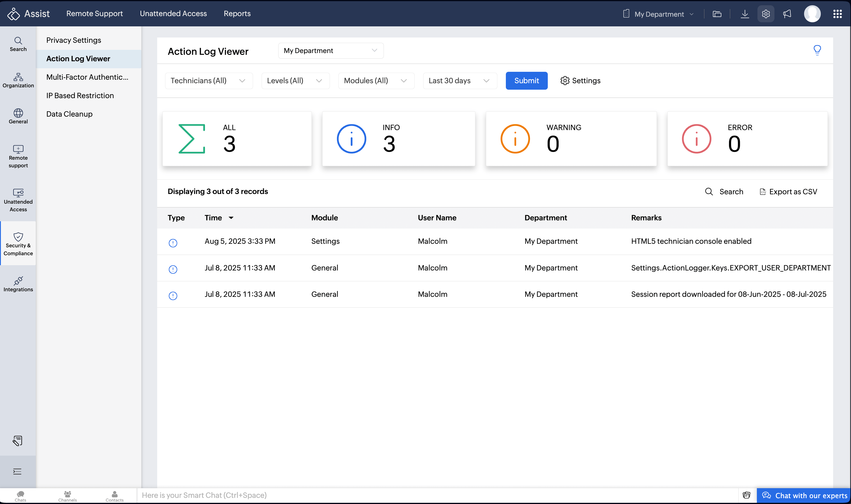Open the apps grid launcher icon
Image resolution: width=851 pixels, height=504 pixels.
tap(838, 14)
